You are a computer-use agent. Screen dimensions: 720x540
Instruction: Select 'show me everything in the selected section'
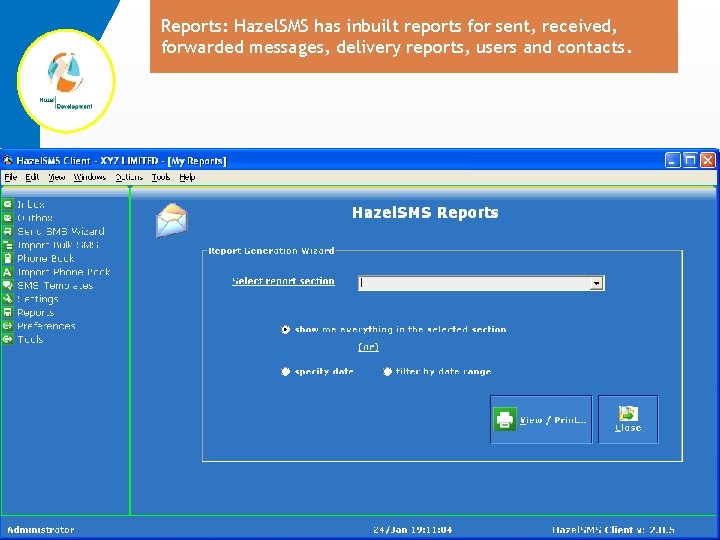point(285,330)
